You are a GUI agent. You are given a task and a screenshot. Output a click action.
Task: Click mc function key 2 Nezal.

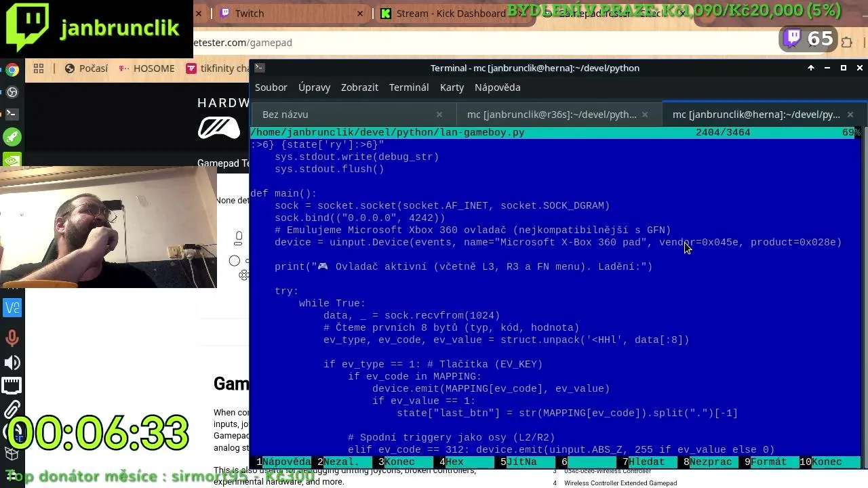tap(344, 462)
